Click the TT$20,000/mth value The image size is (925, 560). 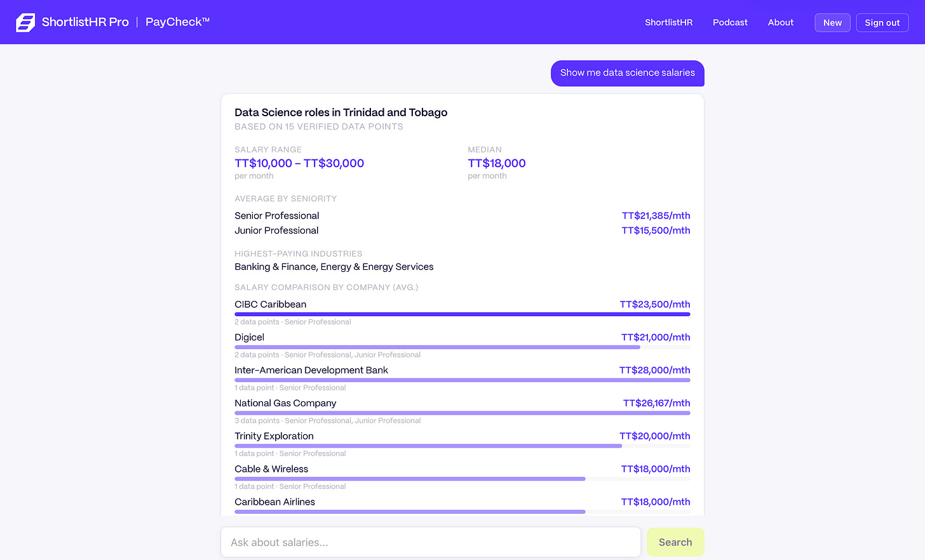pos(654,436)
